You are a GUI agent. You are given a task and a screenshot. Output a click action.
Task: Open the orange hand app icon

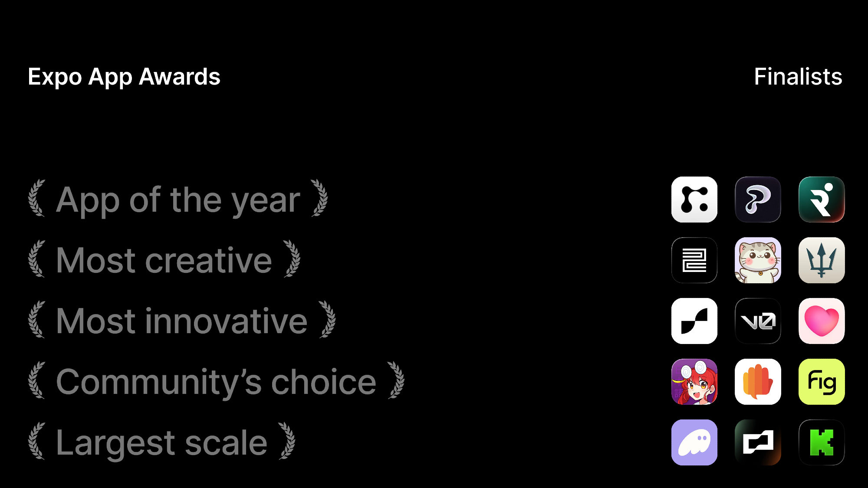point(758,382)
